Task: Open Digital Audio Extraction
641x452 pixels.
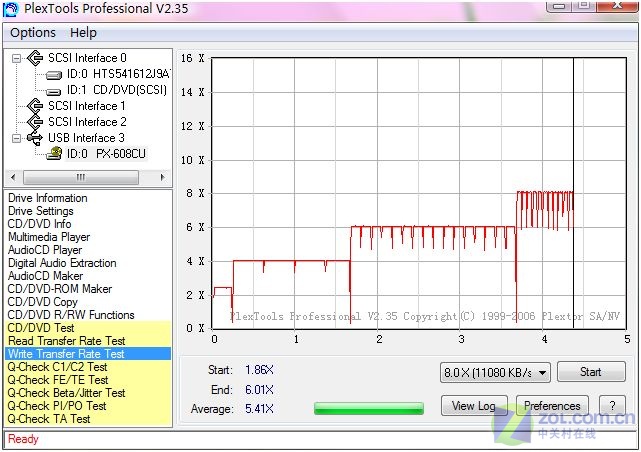Action: coord(62,263)
